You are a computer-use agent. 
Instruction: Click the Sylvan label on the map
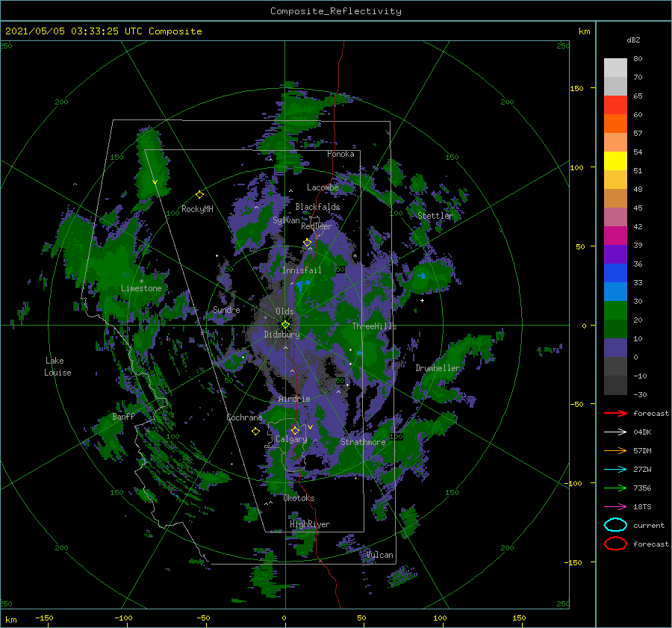[286, 220]
